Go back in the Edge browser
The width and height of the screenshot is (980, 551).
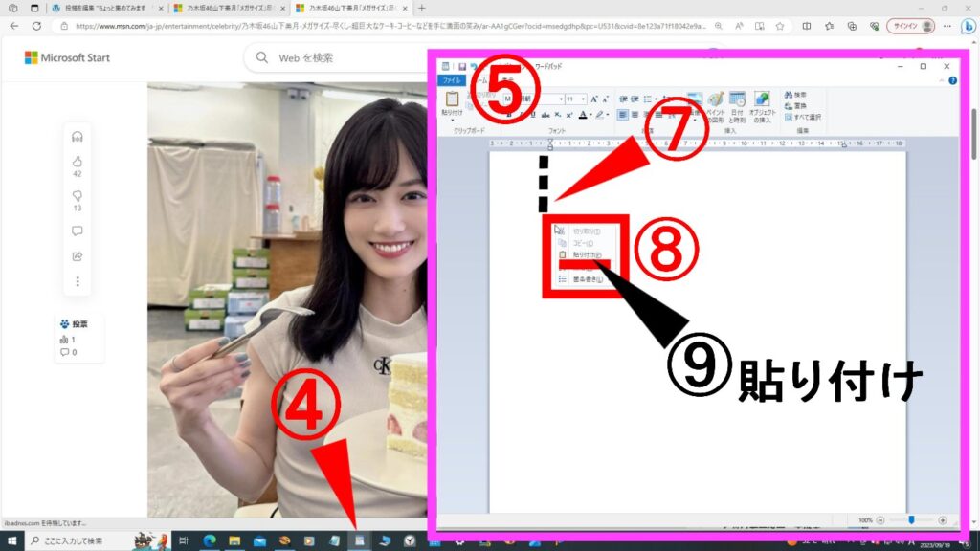[13, 26]
